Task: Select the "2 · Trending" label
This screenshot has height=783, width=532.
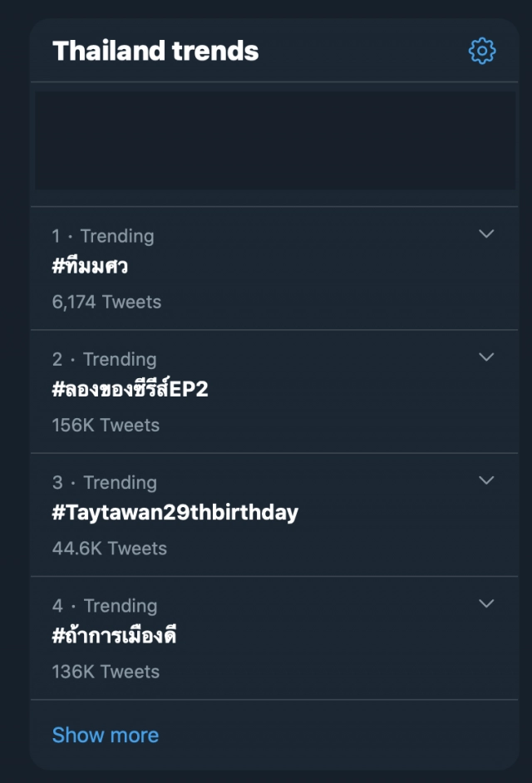Action: coord(104,359)
